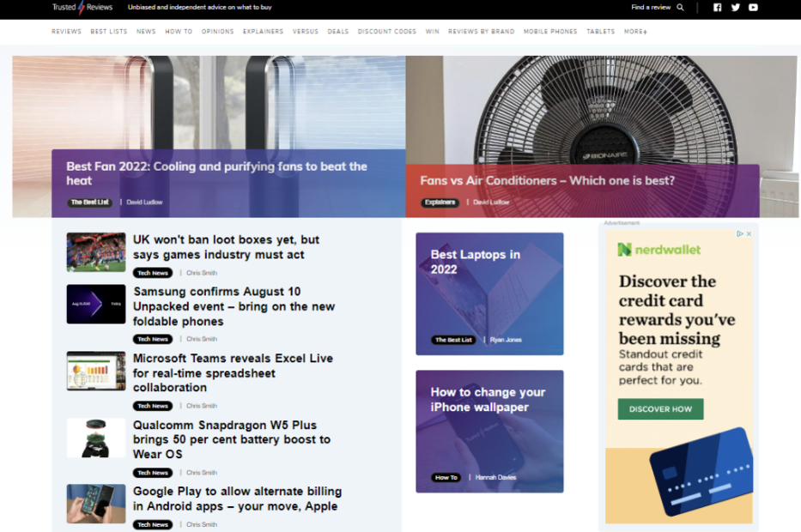
Task: Close the NerdWallet advertisement
Action: tap(749, 233)
